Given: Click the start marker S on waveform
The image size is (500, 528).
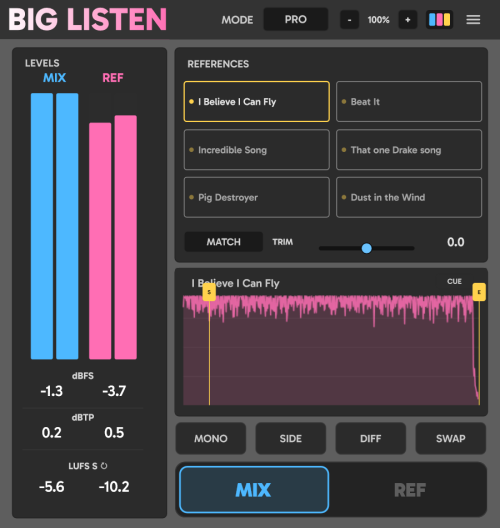Looking at the screenshot, I should pyautogui.click(x=209, y=292).
